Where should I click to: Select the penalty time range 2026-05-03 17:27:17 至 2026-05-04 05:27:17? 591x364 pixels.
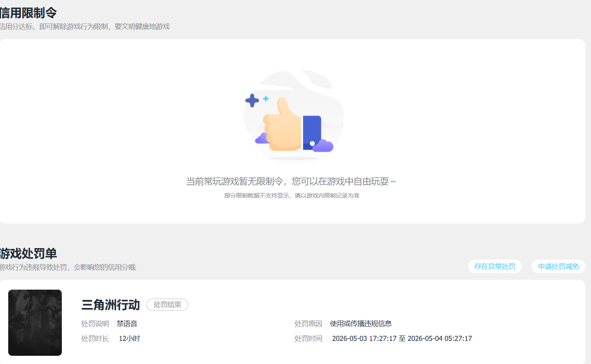[402, 339]
